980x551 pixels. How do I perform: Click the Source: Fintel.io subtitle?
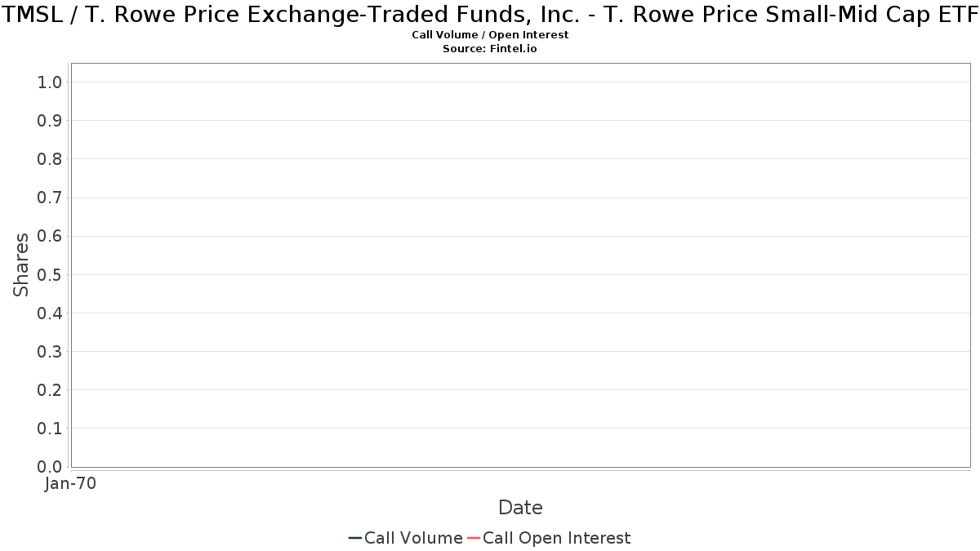(490, 49)
